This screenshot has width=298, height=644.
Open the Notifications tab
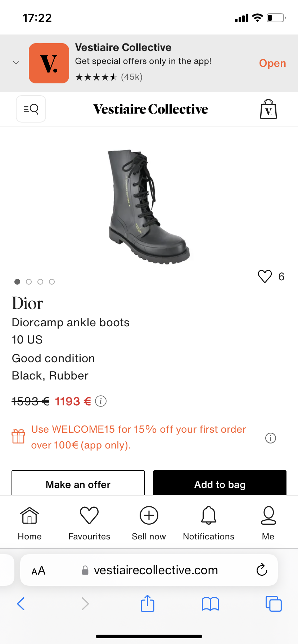coord(209,523)
